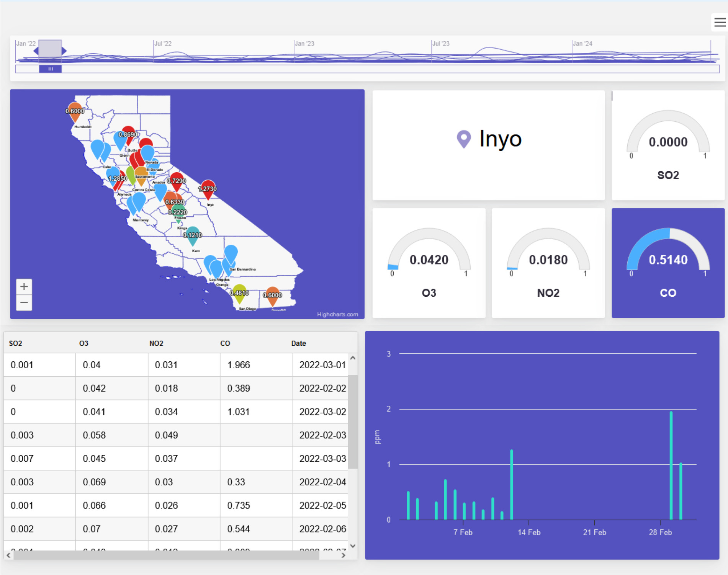The image size is (728, 575).
Task: Click the tallest bar in CO chart
Action: pos(671,466)
